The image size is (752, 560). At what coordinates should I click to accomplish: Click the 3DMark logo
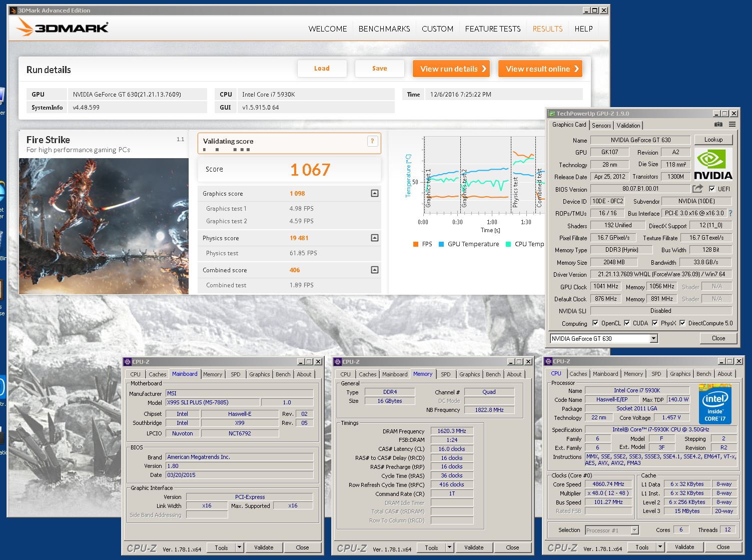62,27
